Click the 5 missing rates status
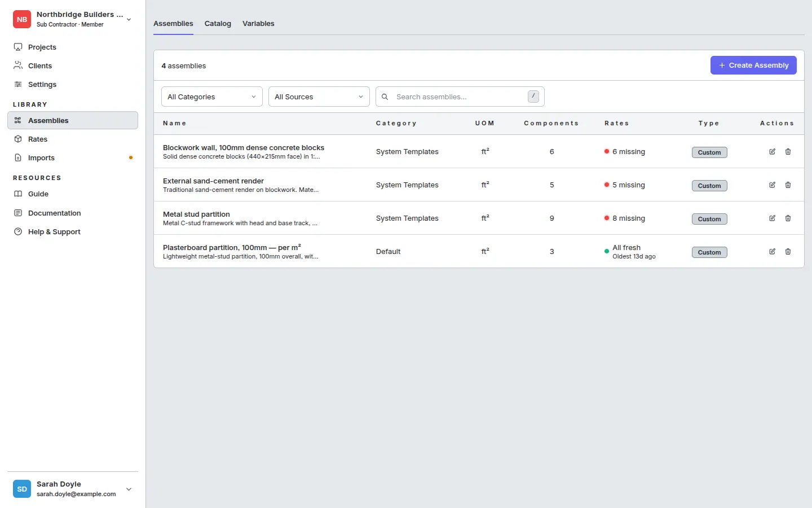The height and width of the screenshot is (508, 812). tap(625, 185)
